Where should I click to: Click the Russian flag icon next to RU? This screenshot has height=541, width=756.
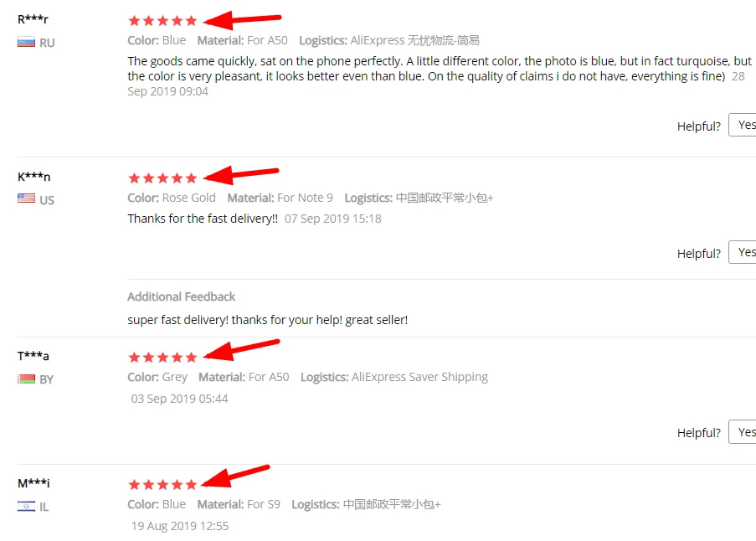point(26,43)
